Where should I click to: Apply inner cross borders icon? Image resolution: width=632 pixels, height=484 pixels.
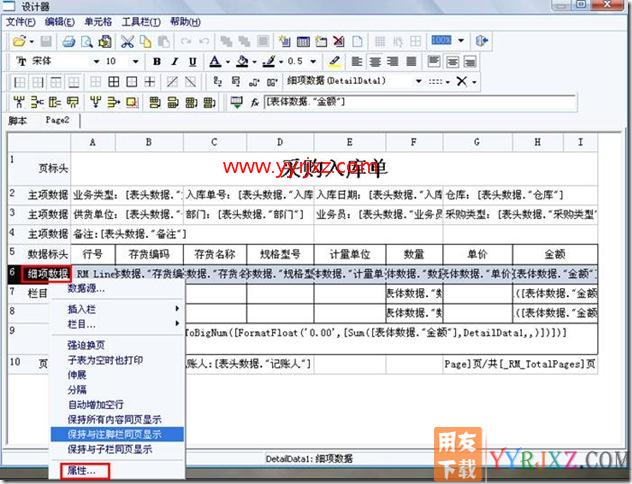pyautogui.click(x=150, y=82)
